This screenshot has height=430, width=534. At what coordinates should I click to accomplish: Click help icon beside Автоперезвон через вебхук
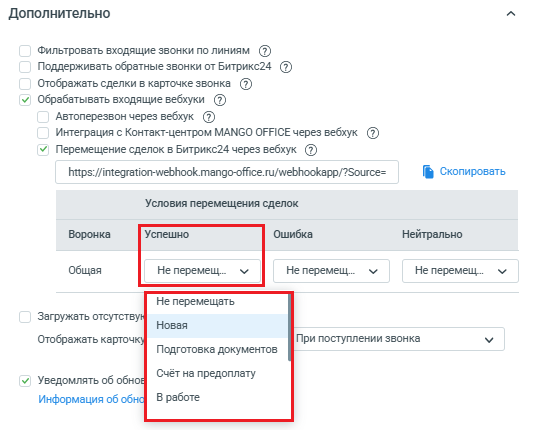click(209, 117)
